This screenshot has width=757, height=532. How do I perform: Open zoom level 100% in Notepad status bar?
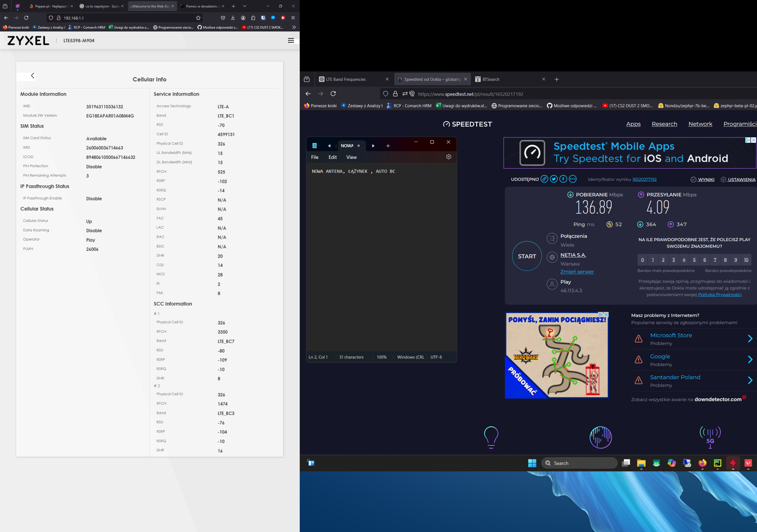382,357
